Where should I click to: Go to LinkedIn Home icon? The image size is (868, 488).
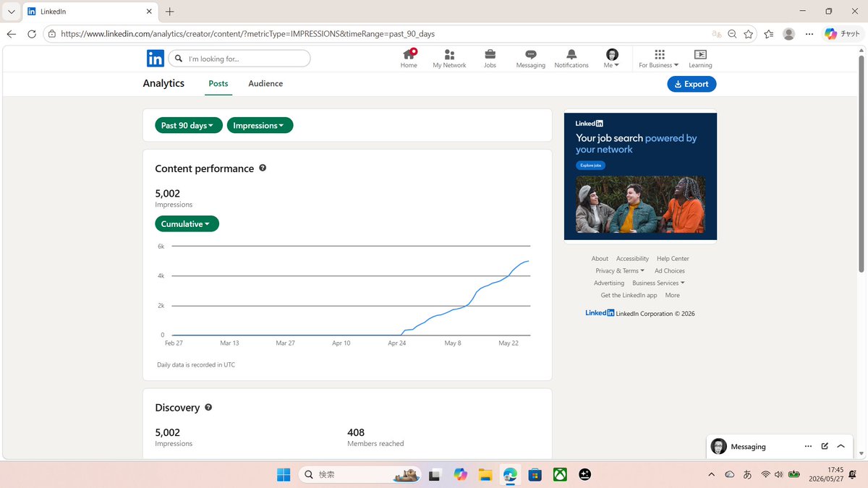409,54
